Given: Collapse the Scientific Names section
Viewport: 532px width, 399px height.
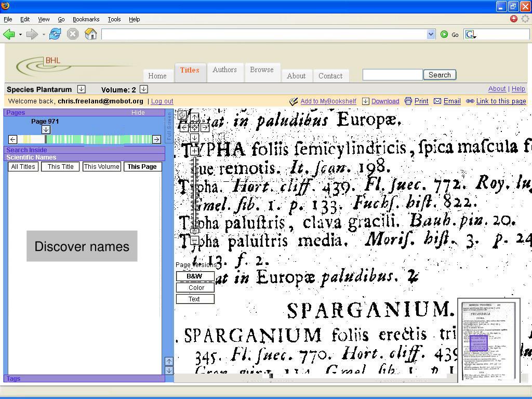Looking at the screenshot, I should pyautogui.click(x=84, y=157).
